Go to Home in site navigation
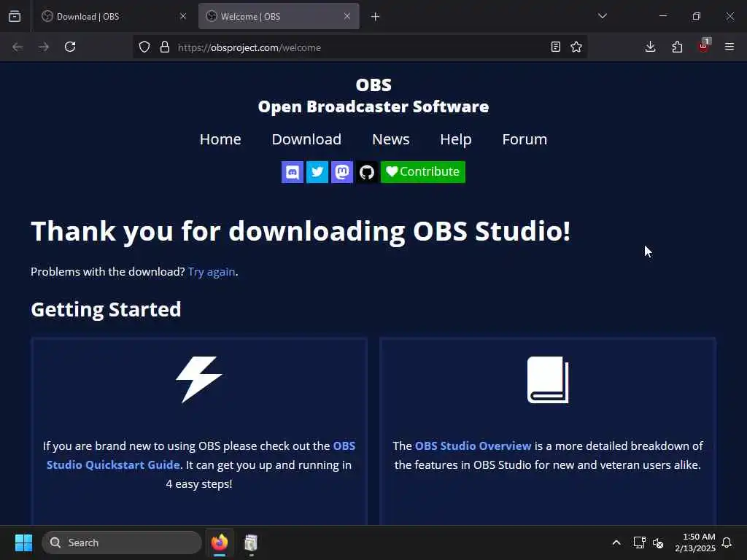 click(220, 139)
